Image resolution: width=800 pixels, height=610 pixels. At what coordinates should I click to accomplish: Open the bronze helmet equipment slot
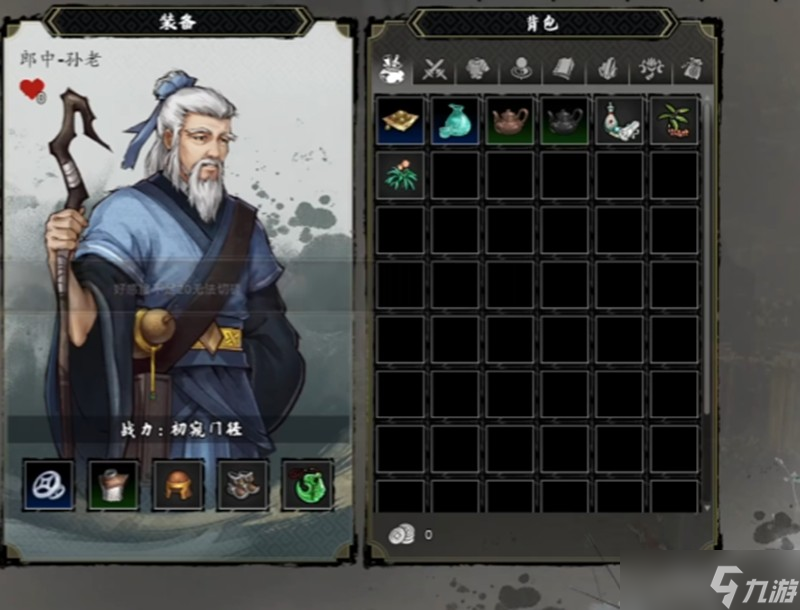[x=178, y=485]
